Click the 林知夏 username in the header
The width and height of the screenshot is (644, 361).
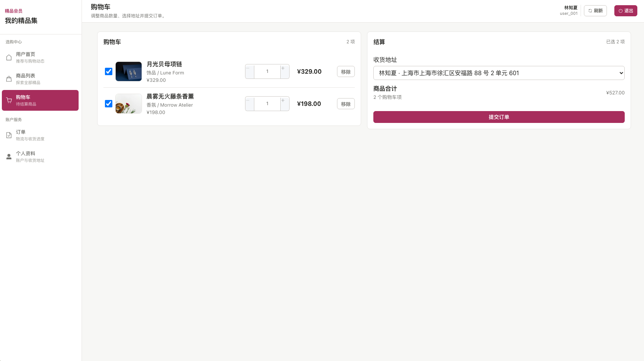(x=571, y=8)
